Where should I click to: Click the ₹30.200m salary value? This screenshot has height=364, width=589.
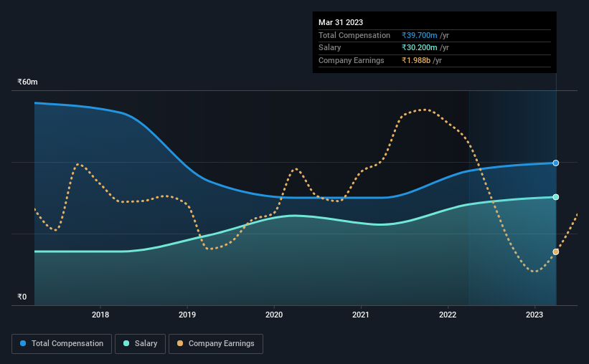coord(419,48)
